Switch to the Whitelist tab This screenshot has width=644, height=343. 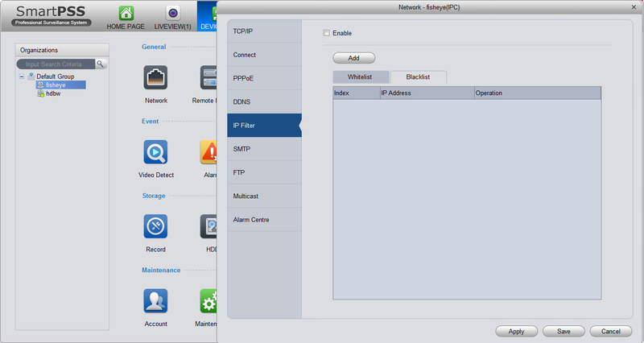pos(361,76)
